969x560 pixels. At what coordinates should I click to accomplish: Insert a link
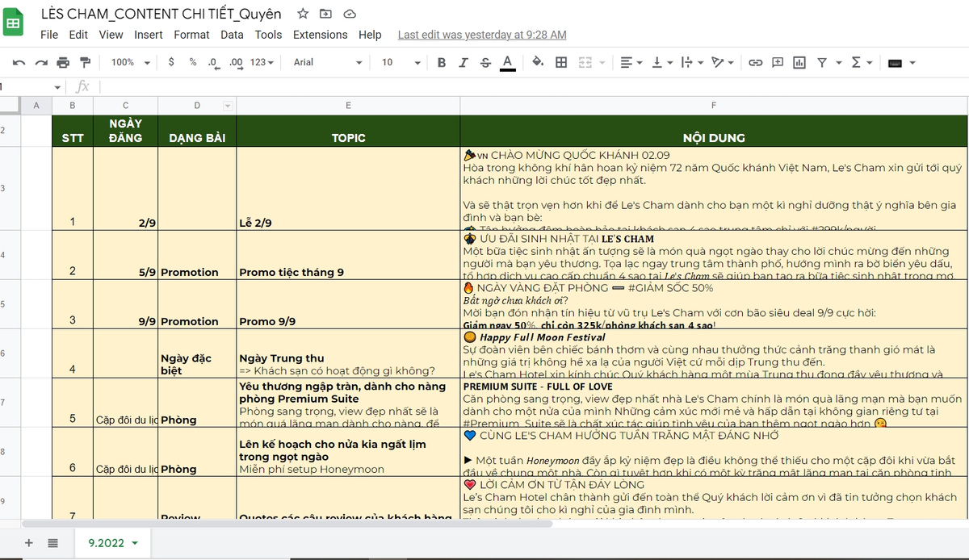pyautogui.click(x=755, y=62)
